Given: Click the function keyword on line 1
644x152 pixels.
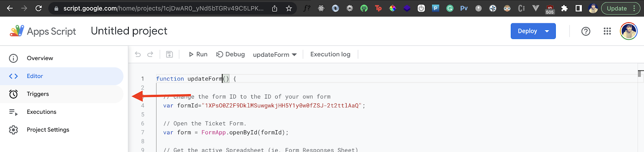Looking at the screenshot, I should tap(170, 79).
